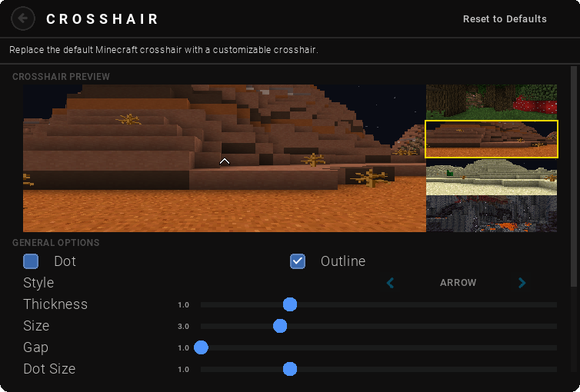Click the Size value 3.0
Viewport: 580px width, 392px height.
pyautogui.click(x=184, y=326)
